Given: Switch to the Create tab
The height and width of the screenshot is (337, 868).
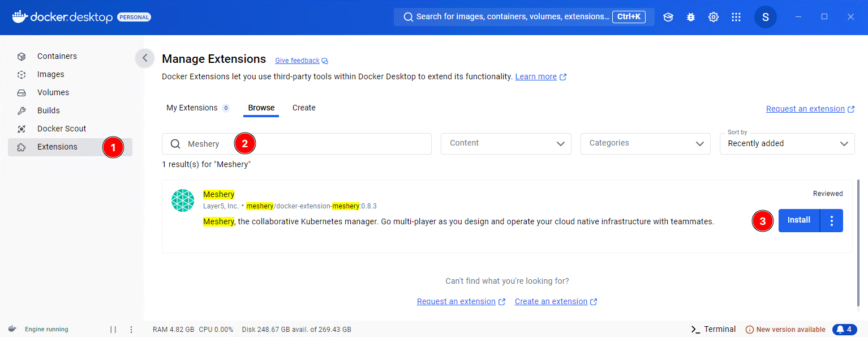Looking at the screenshot, I should [304, 108].
